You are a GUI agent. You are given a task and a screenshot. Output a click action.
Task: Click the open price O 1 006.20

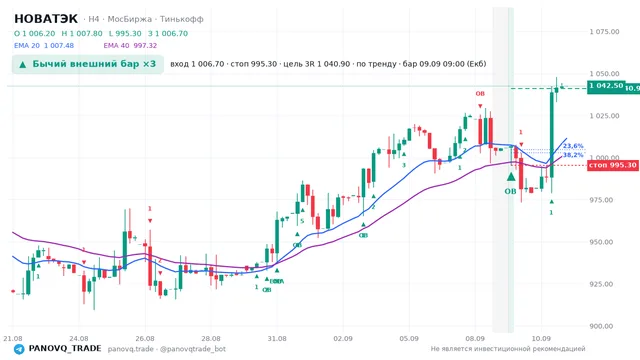tap(34, 33)
